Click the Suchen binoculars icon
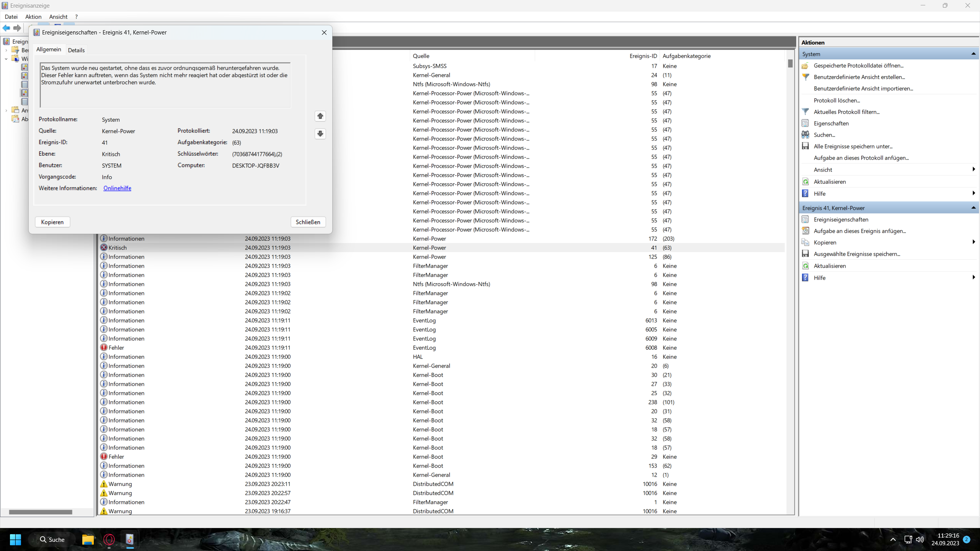This screenshot has width=980, height=551. coord(805,135)
